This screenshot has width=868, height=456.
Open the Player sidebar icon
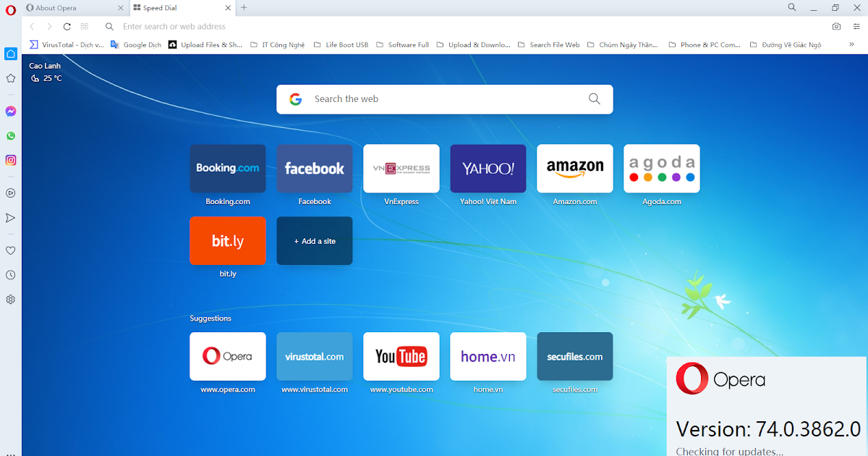[11, 193]
